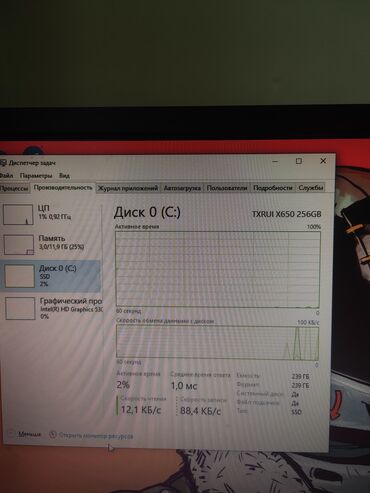The height and width of the screenshot is (493, 370).
Task: Click the Меньше collapse arrow icon
Action: point(11,434)
